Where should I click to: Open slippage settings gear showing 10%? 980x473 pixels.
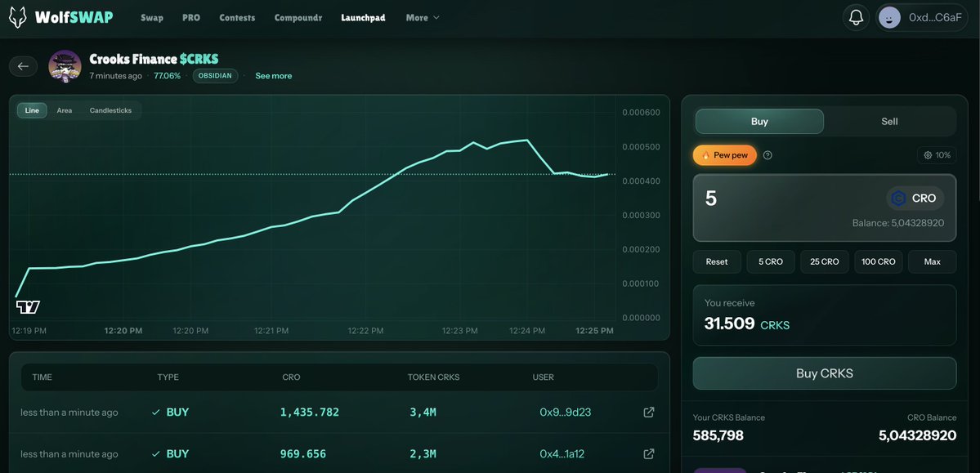tap(936, 155)
